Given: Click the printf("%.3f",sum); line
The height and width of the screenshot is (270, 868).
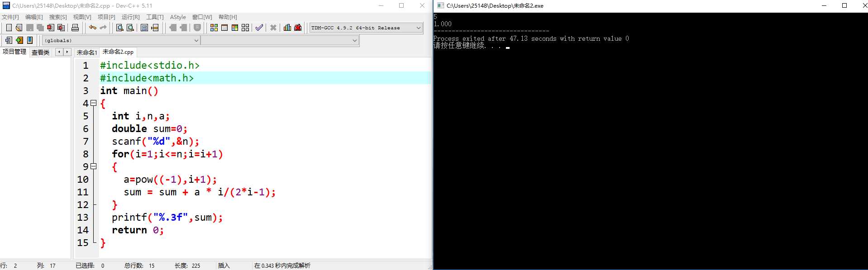Looking at the screenshot, I should [x=167, y=217].
